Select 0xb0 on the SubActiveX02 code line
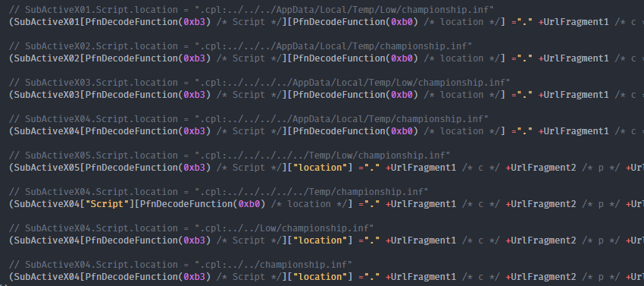The width and height of the screenshot is (644, 286). 402,58
